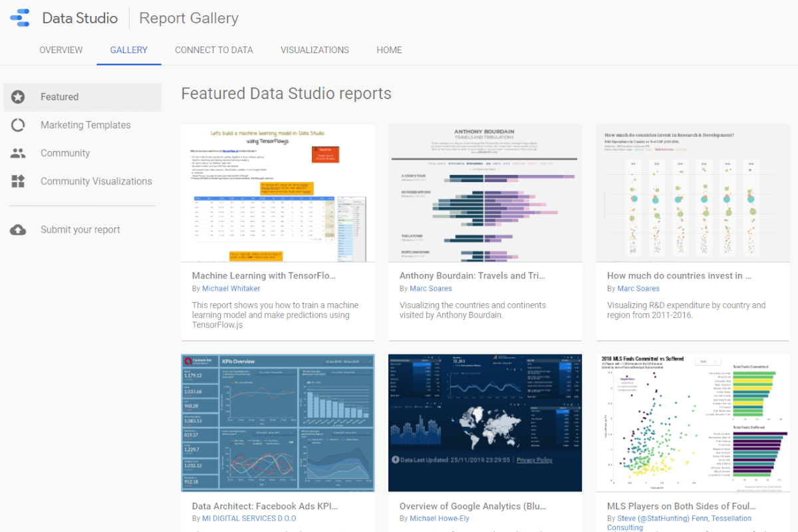The image size is (798, 532).
Task: Click the title Overview of Google Analytics (Blu...
Action: [x=471, y=506]
